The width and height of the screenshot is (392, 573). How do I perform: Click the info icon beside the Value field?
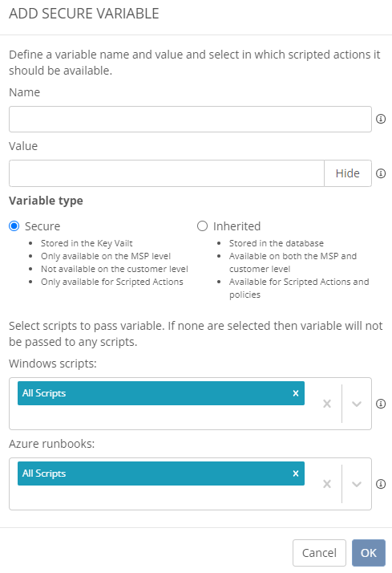[x=381, y=173]
